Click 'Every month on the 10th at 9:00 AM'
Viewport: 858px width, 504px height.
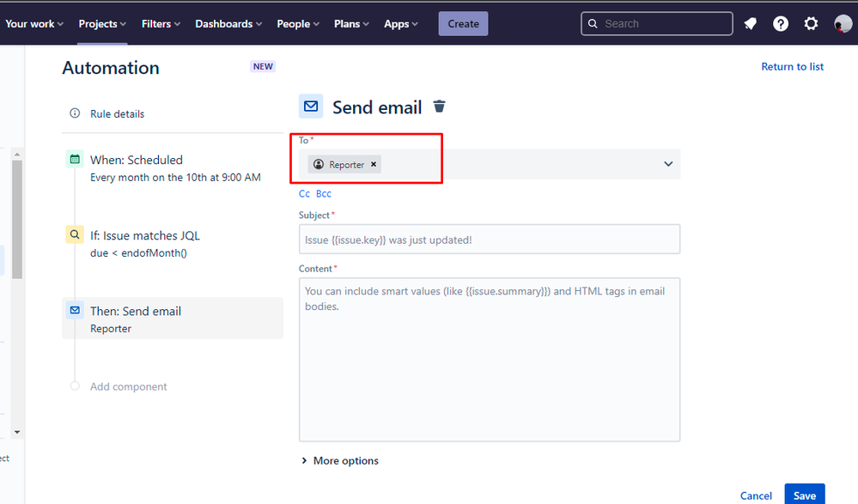tap(175, 178)
